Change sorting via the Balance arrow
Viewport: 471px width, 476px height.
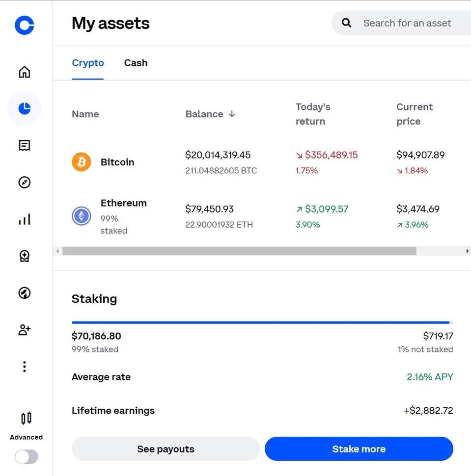[231, 114]
